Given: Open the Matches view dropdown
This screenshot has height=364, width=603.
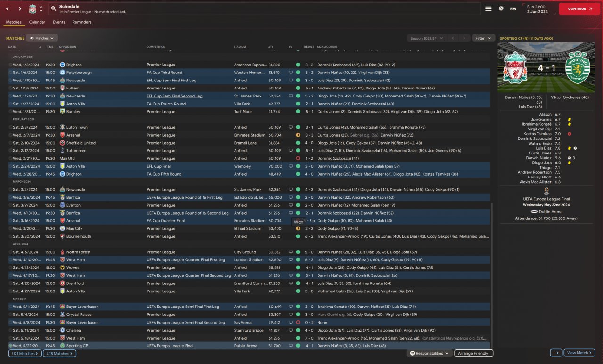Looking at the screenshot, I should (42, 38).
